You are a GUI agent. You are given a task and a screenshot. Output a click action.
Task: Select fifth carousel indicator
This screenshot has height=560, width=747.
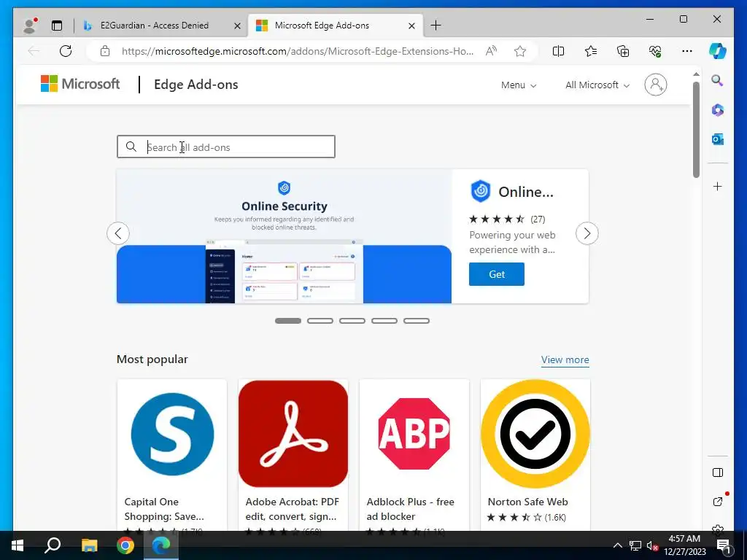click(x=417, y=321)
